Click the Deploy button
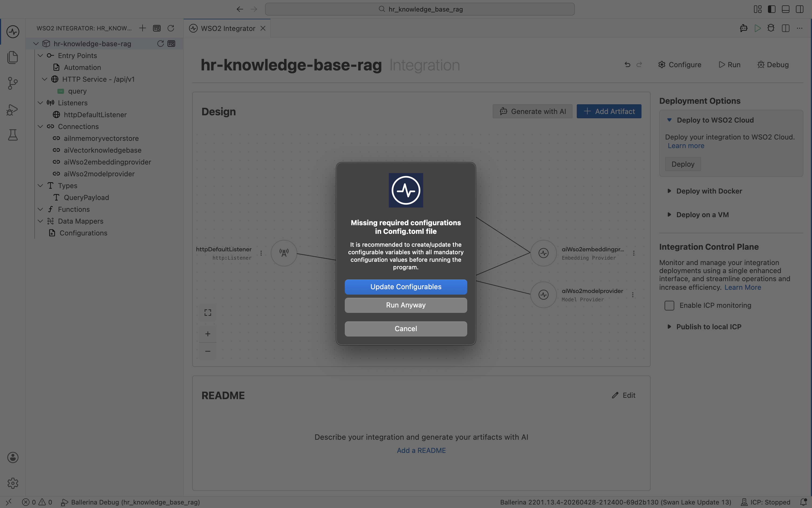The image size is (812, 508). pyautogui.click(x=683, y=164)
